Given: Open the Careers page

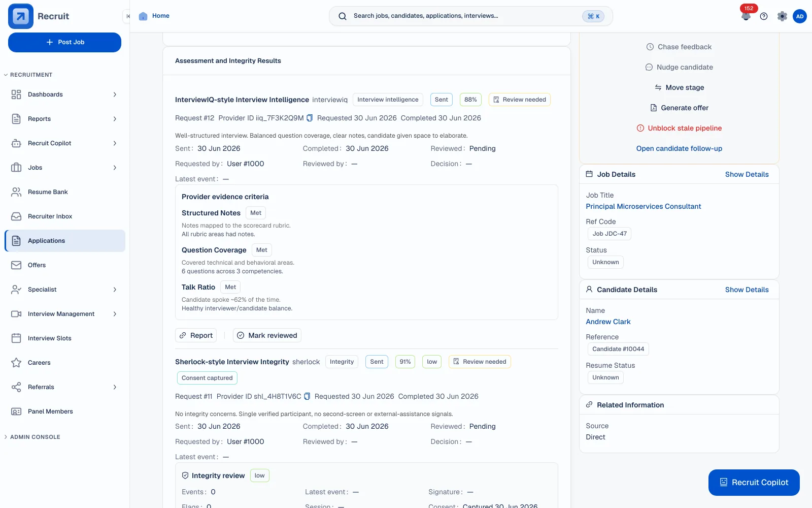Looking at the screenshot, I should 65,363.
